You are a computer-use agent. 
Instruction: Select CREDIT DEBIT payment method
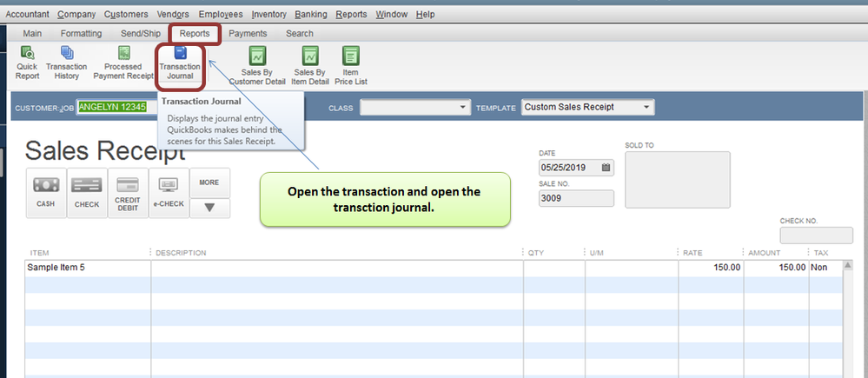[128, 193]
